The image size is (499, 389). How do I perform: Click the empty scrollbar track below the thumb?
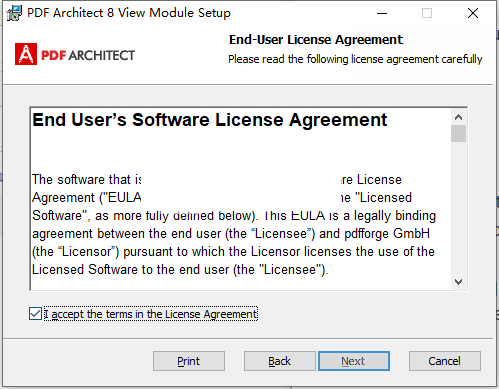[x=458, y=208]
